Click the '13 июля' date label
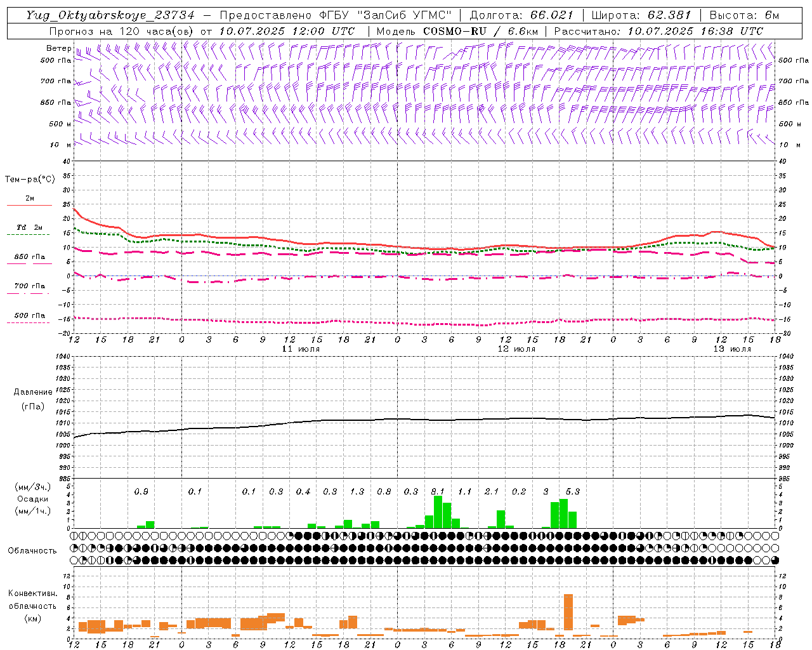This screenshot has width=812, height=650. click(x=732, y=349)
